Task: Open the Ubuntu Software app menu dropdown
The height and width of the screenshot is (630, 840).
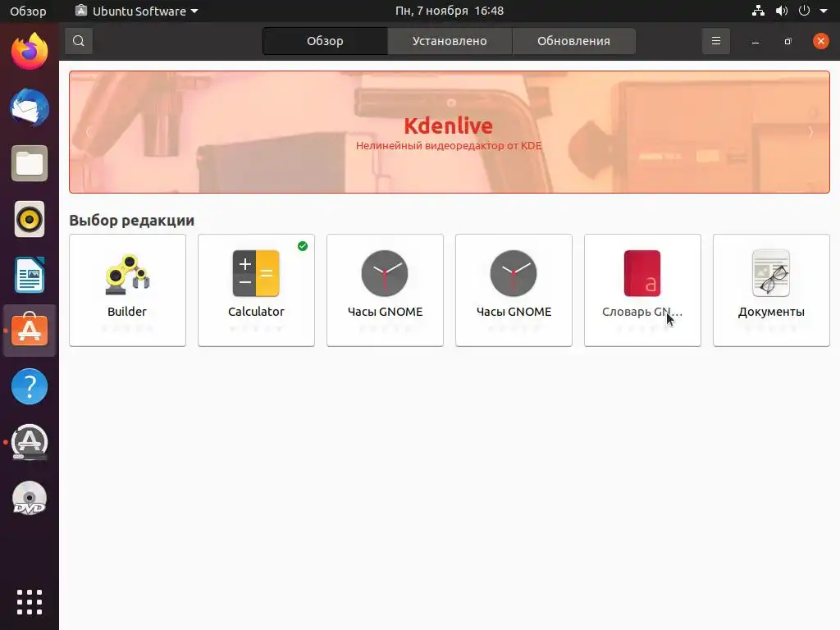Action: tap(137, 11)
